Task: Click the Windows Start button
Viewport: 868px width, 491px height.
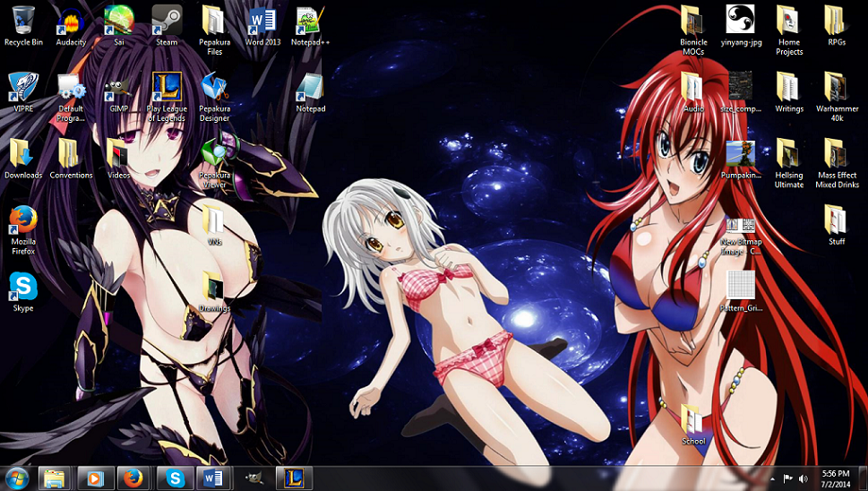Action: tap(16, 478)
